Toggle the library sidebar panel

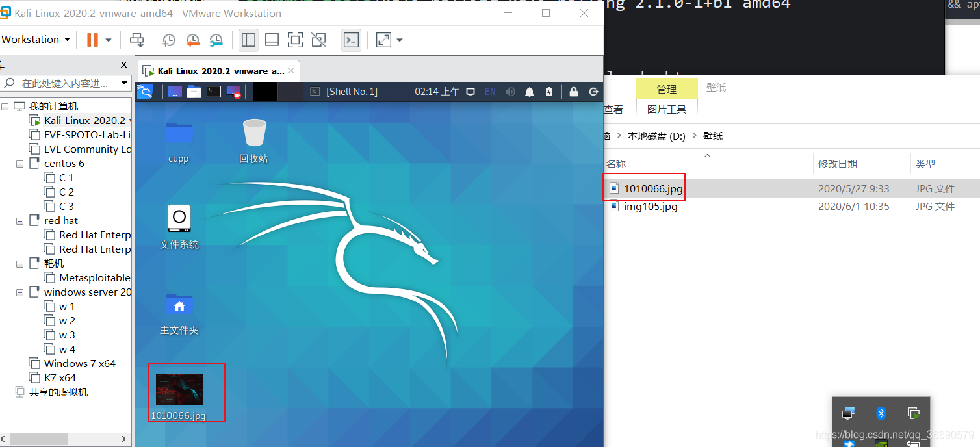pyautogui.click(x=248, y=40)
